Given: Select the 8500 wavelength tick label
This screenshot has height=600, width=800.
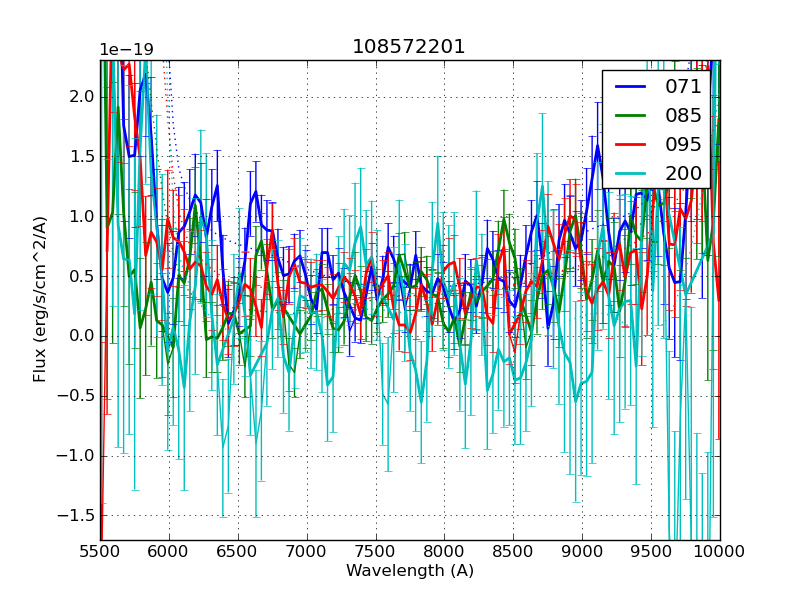Looking at the screenshot, I should (x=514, y=551).
